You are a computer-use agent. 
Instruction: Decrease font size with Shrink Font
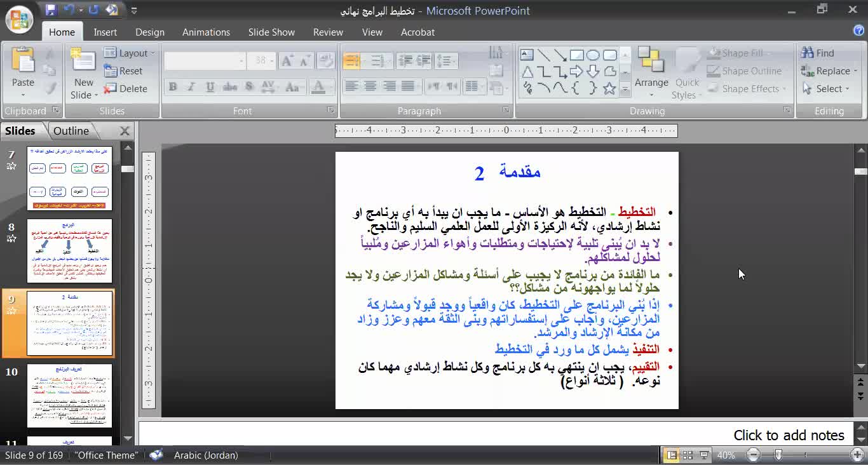click(x=306, y=60)
